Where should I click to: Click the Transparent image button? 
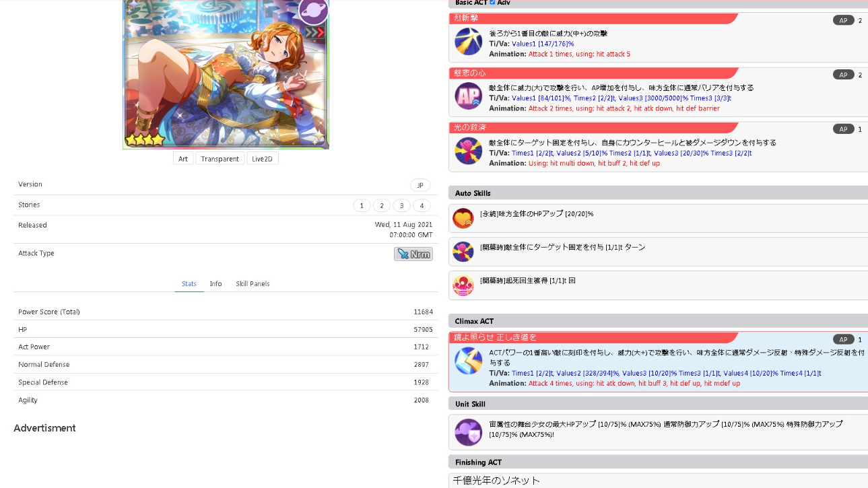tap(220, 159)
